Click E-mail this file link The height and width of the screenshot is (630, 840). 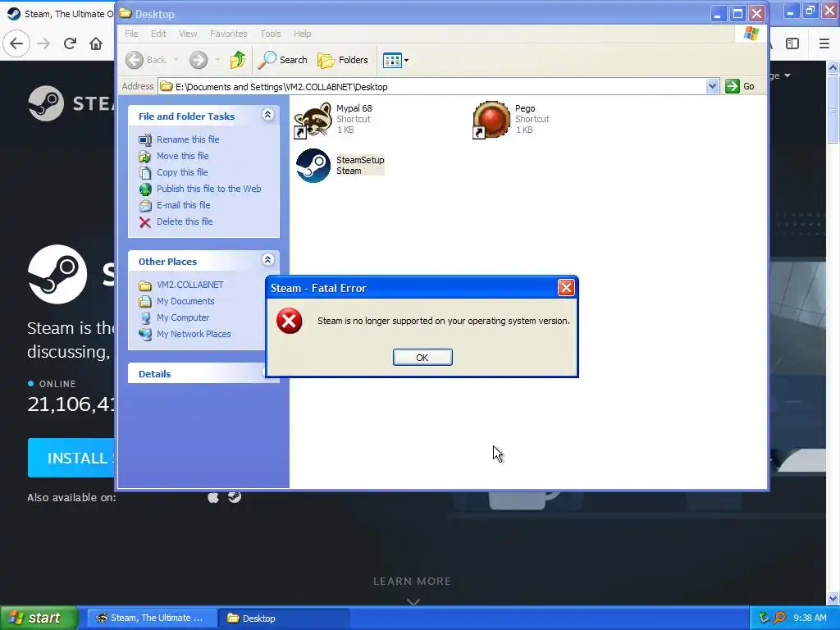[183, 205]
